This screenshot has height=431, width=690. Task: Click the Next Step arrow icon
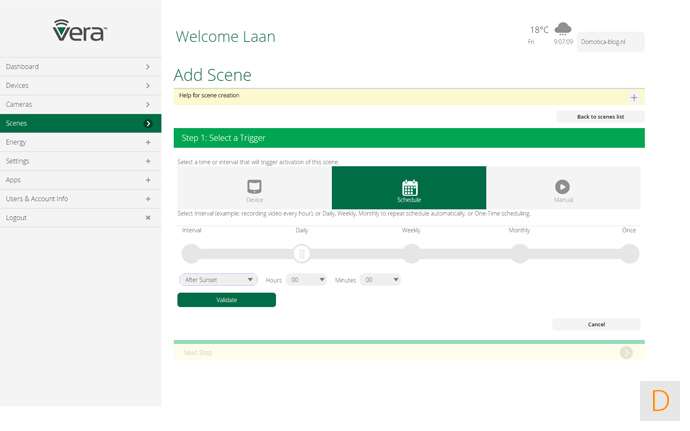click(626, 353)
